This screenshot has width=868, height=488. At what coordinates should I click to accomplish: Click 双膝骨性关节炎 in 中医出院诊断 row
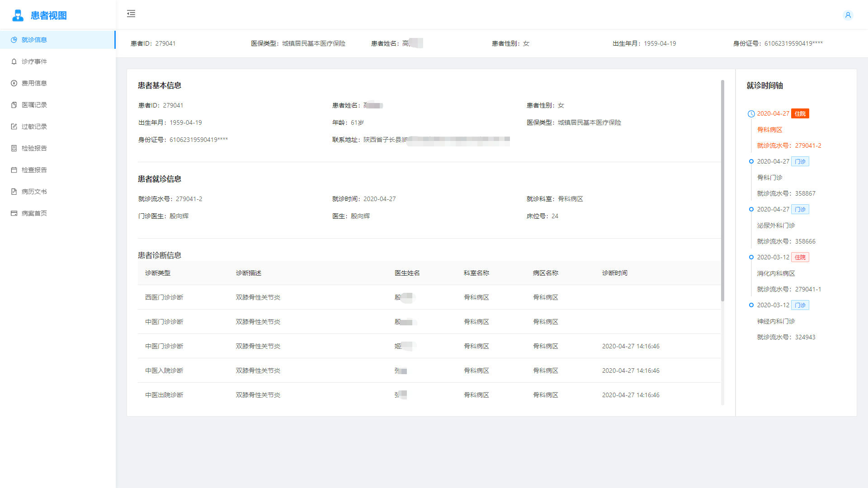pyautogui.click(x=258, y=395)
